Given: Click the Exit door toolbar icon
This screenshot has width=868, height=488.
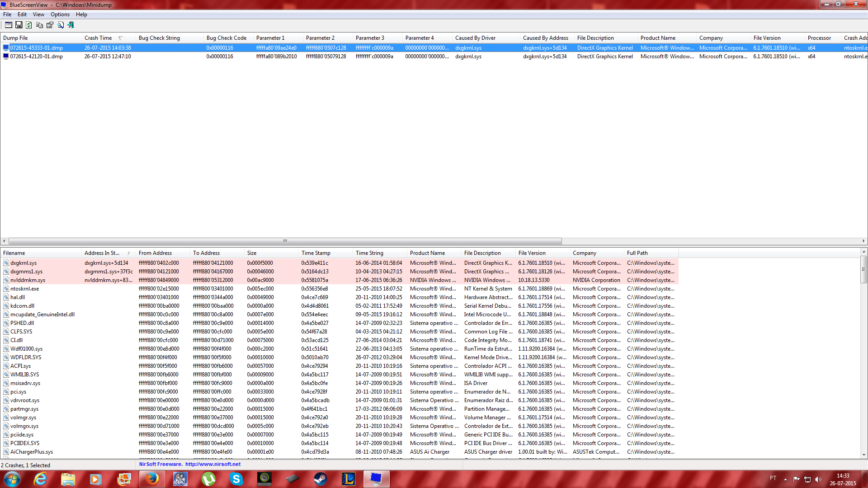Looking at the screenshot, I should click(71, 25).
